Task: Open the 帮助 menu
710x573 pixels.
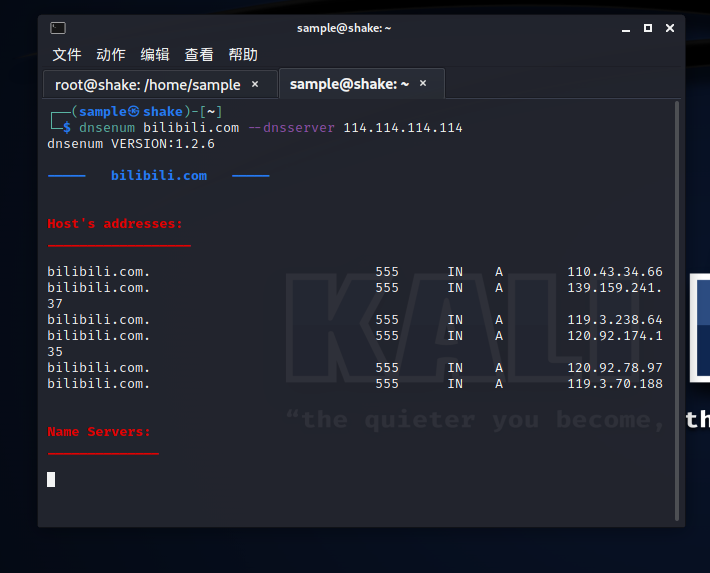Action: coord(243,55)
